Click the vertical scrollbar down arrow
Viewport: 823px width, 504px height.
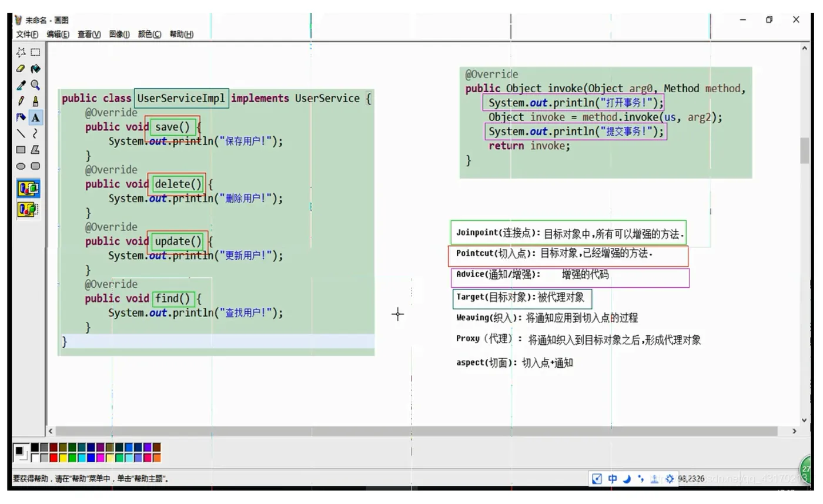805,421
